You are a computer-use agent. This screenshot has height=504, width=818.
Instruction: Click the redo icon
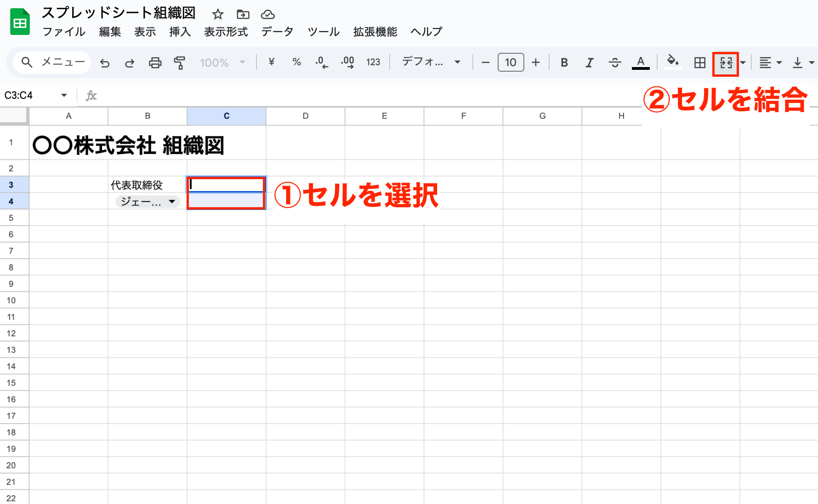(x=129, y=63)
